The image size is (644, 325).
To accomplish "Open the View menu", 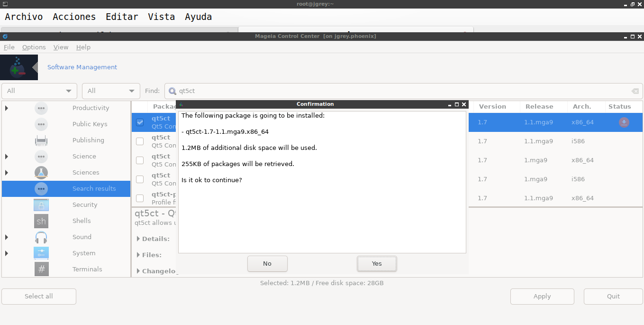I will click(61, 47).
